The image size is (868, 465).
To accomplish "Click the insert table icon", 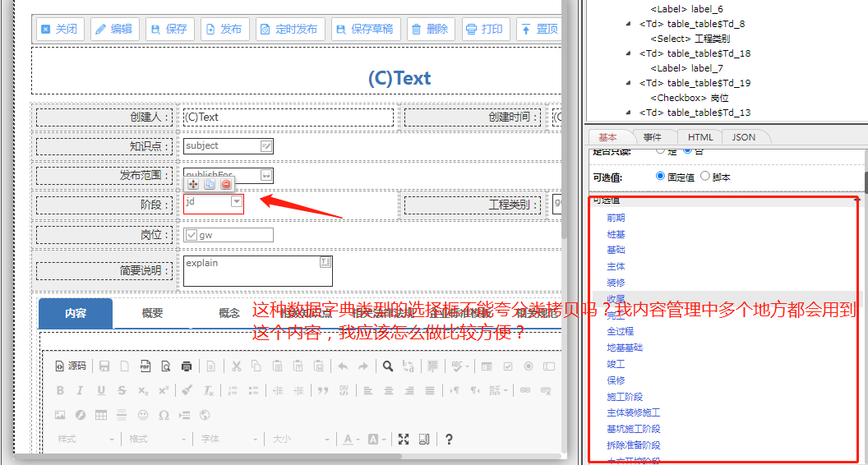I will pyautogui.click(x=101, y=415).
